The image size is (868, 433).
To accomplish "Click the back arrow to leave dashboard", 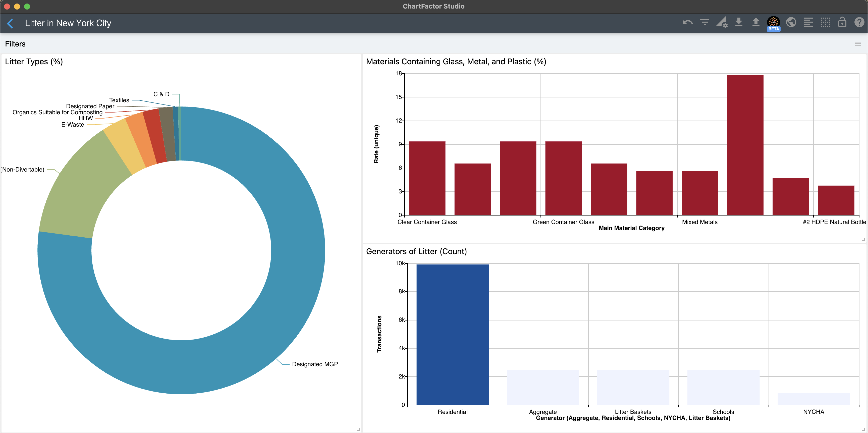I will point(10,23).
